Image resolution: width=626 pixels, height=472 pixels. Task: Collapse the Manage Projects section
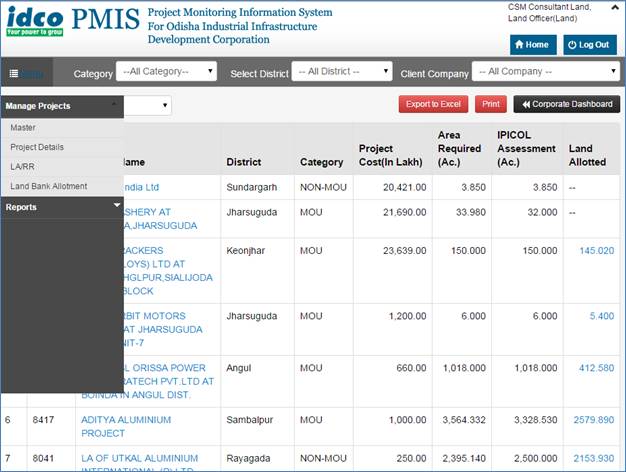click(62, 106)
